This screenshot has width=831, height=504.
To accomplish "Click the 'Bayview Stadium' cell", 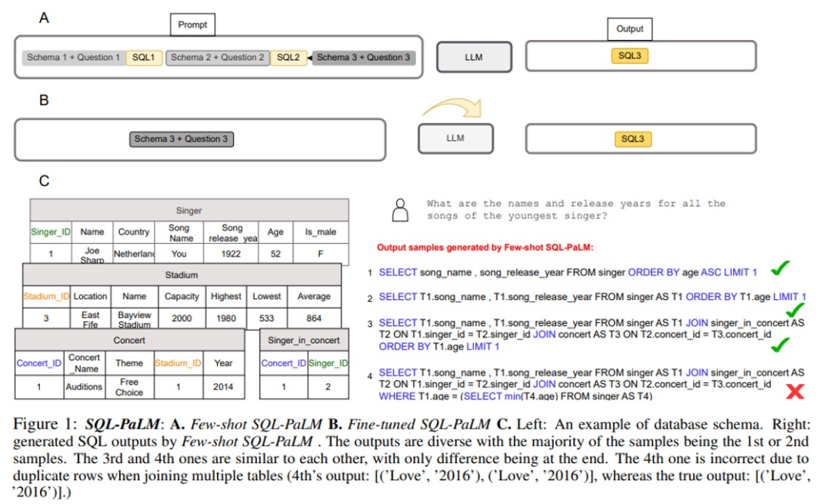I will (134, 319).
